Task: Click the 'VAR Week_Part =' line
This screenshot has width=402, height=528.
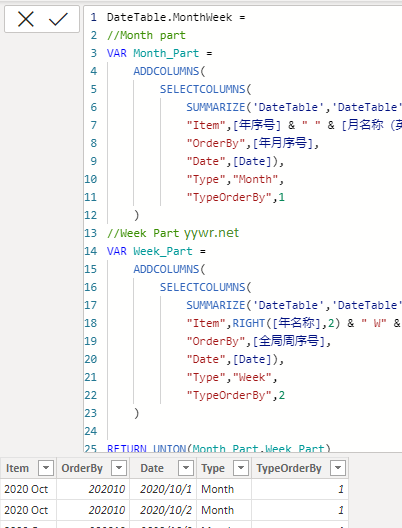Action: 156,251
